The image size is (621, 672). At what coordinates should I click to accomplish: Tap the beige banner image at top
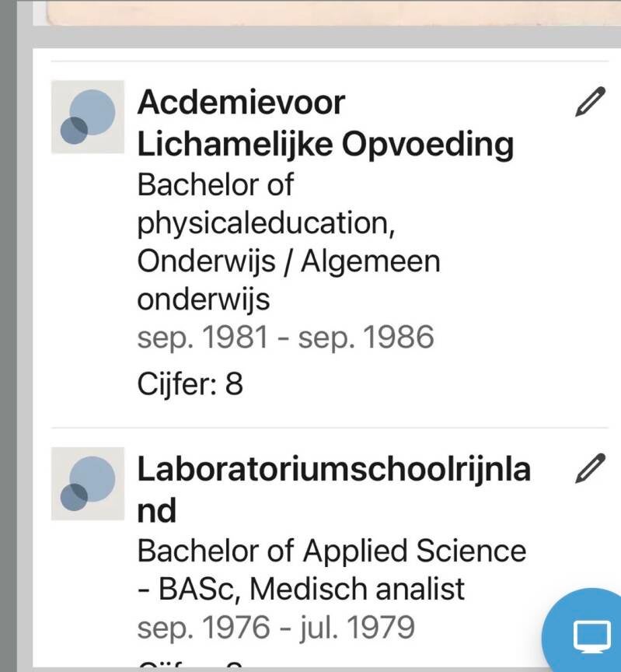(326, 11)
